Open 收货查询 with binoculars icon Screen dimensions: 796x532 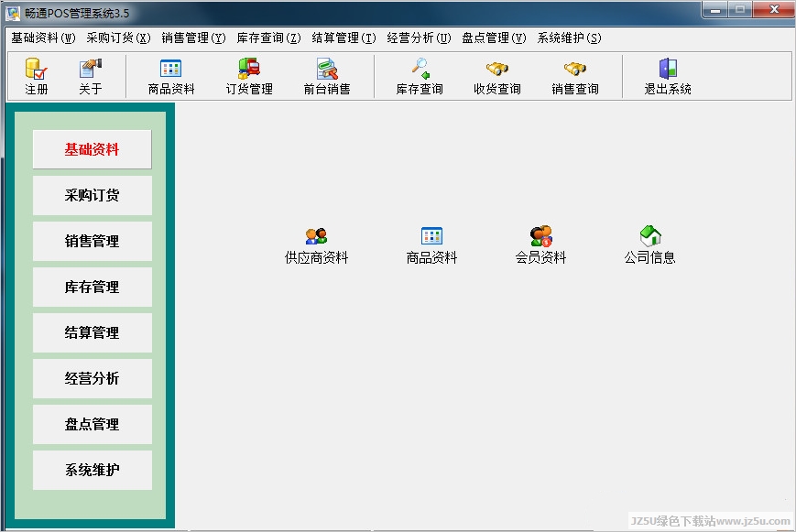click(497, 76)
